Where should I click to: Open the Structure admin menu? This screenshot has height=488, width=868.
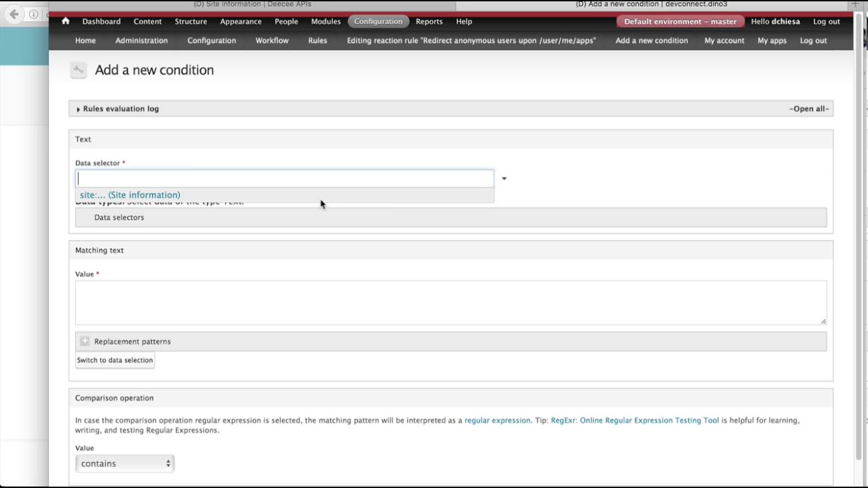[191, 21]
